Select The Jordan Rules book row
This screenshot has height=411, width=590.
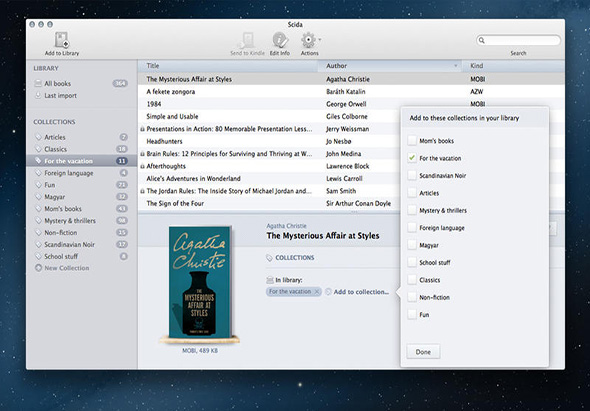(x=269, y=191)
